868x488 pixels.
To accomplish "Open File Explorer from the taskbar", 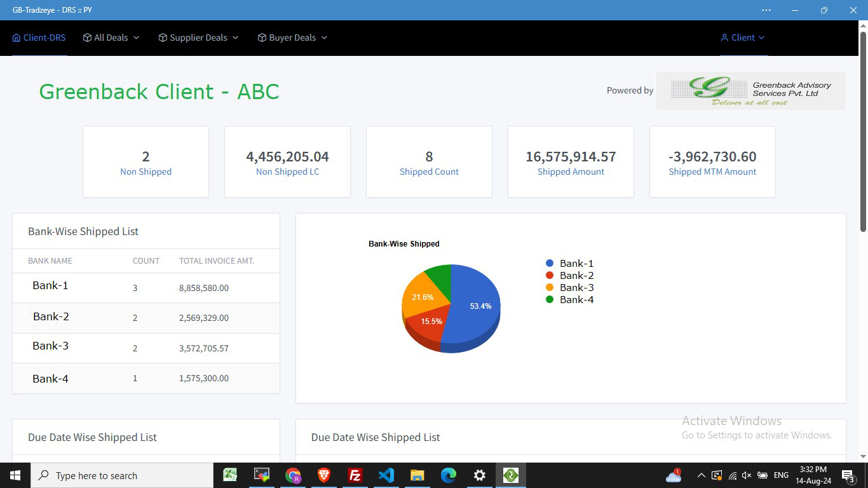I will [417, 475].
